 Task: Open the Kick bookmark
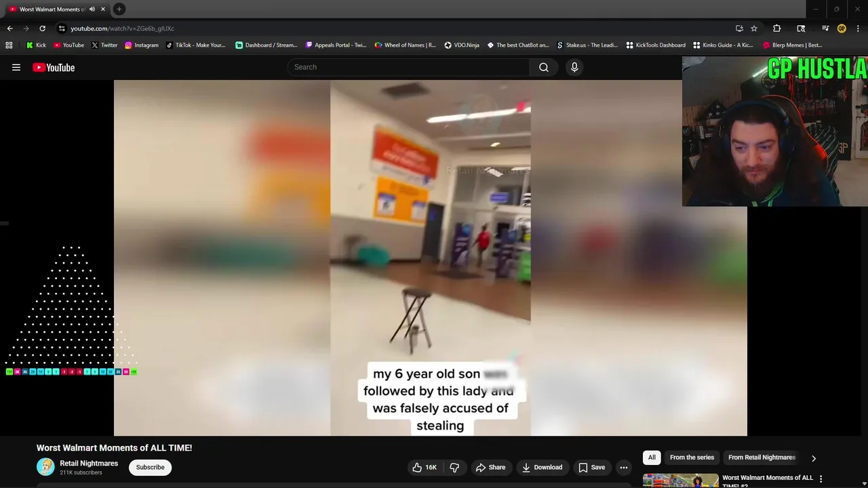[x=36, y=45]
